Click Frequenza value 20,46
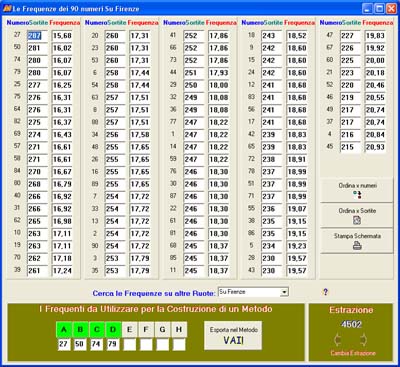 375,85
